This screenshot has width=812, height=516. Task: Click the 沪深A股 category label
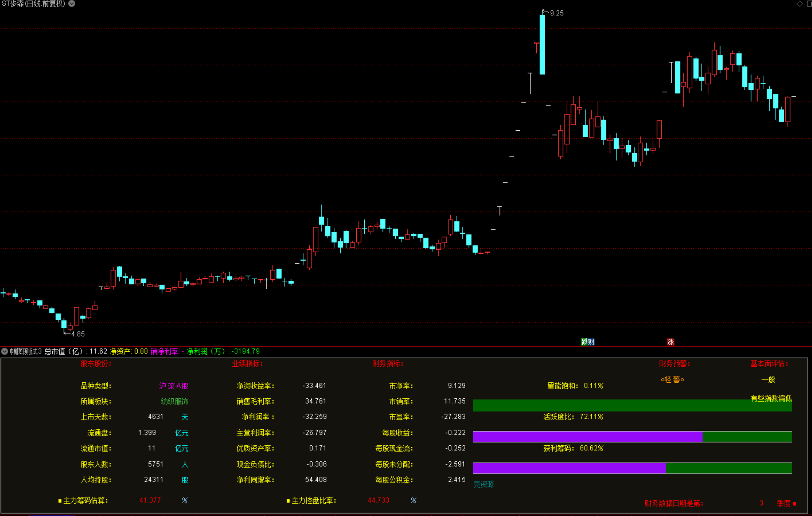pyautogui.click(x=174, y=386)
